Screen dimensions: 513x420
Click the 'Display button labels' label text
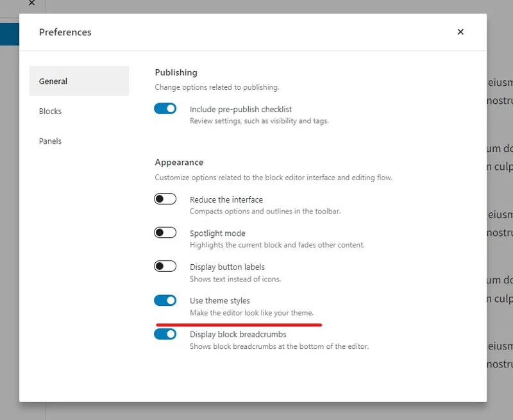(x=227, y=267)
